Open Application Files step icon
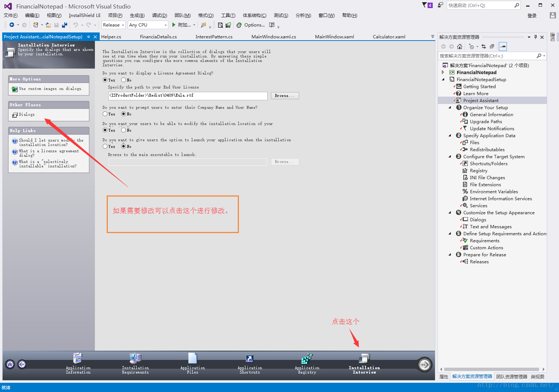559x392 pixels. pos(192,358)
